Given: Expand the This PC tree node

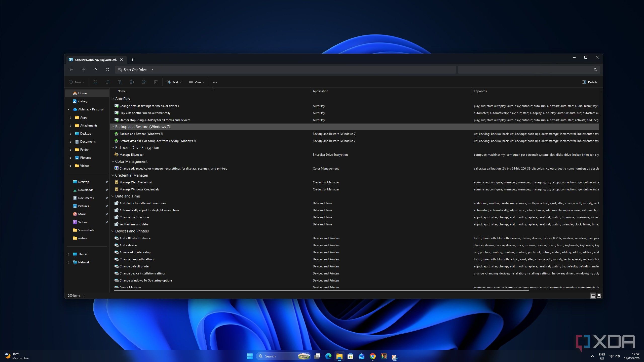Looking at the screenshot, I should click(x=69, y=254).
